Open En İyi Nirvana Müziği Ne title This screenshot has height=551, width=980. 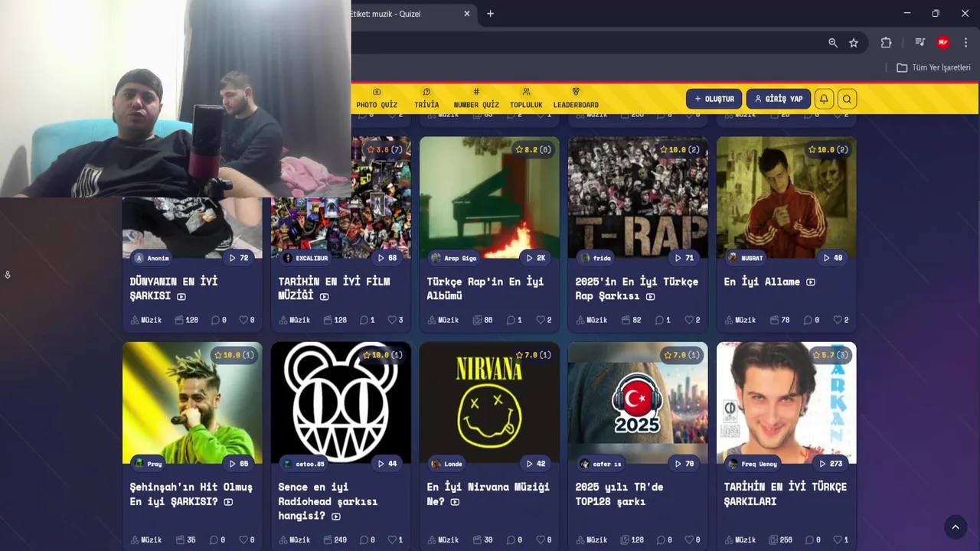(x=488, y=494)
